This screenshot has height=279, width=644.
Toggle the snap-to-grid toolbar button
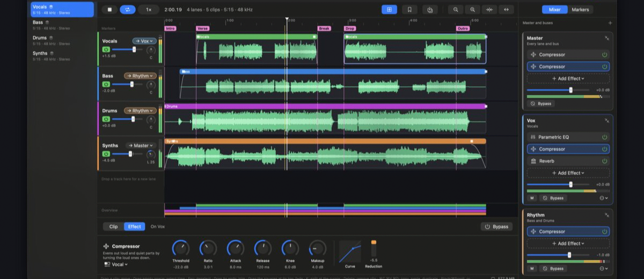click(389, 9)
